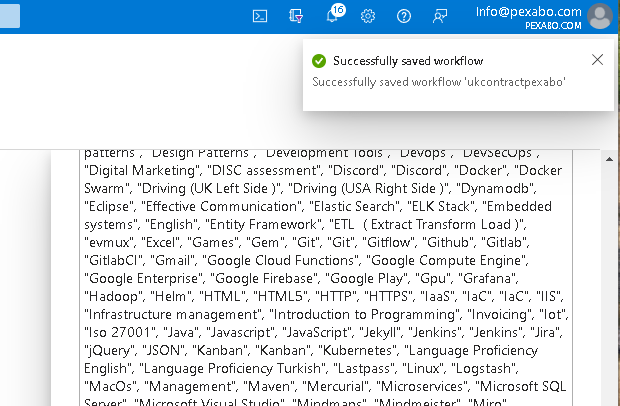Dismiss the Successfully saved workflow notification
Viewport: 620px width, 406px height.
click(597, 60)
